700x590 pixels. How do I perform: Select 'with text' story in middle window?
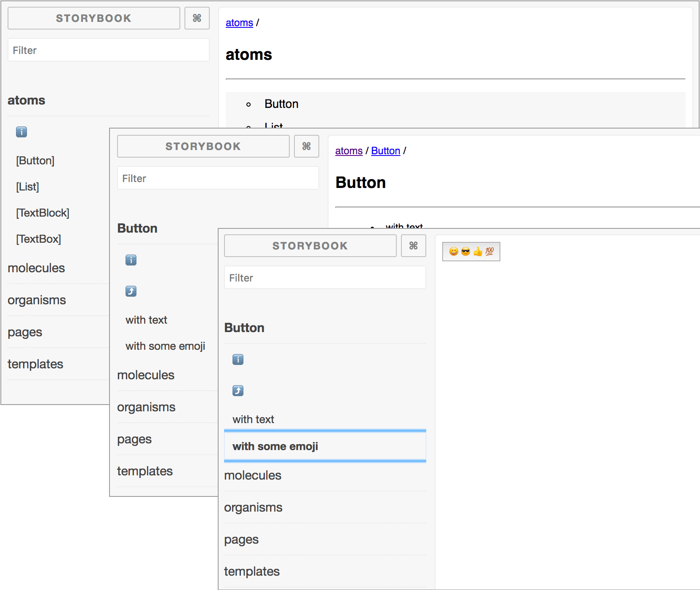[x=146, y=320]
